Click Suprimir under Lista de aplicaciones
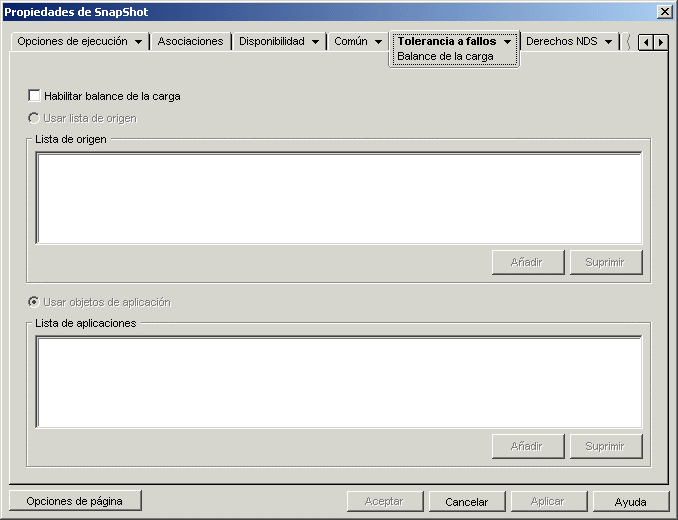This screenshot has height=520, width=678. 606,446
